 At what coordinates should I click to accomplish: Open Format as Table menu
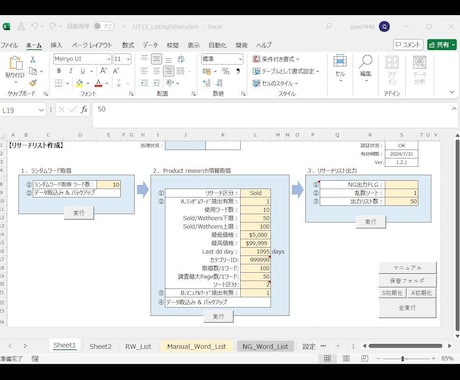(x=286, y=71)
